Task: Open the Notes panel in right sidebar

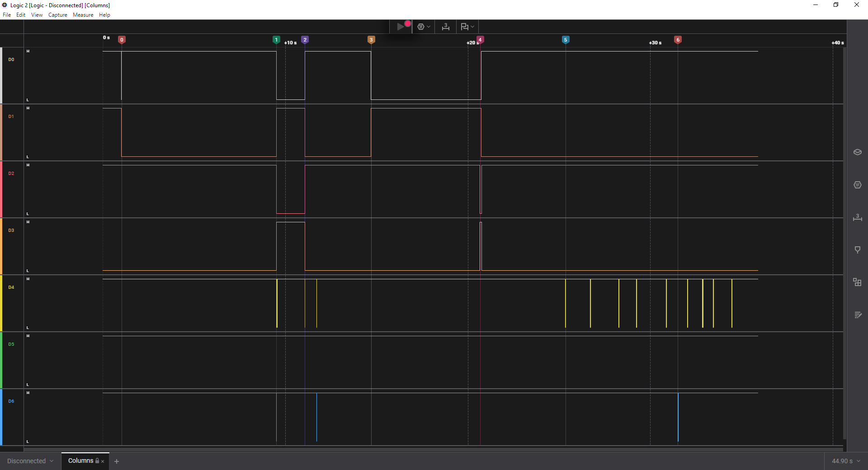Action: pos(857,315)
